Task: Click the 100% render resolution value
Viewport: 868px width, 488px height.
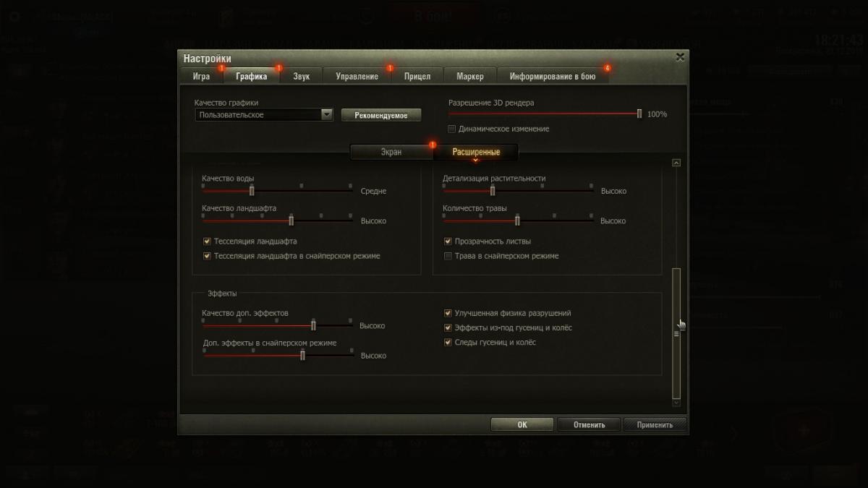Action: tap(657, 114)
